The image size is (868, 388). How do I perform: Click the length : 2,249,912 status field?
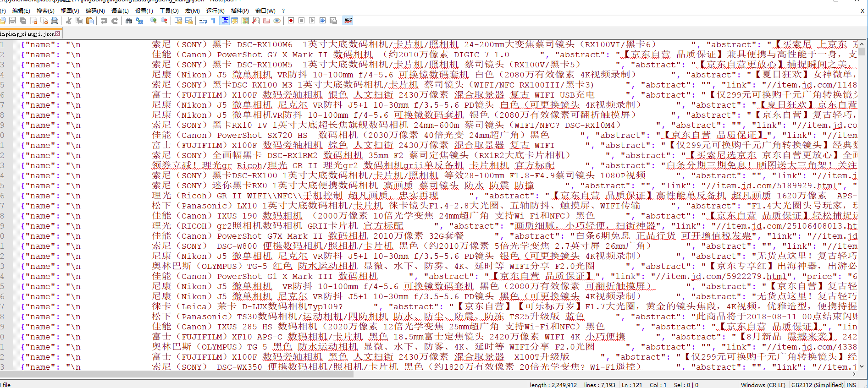[553, 385]
